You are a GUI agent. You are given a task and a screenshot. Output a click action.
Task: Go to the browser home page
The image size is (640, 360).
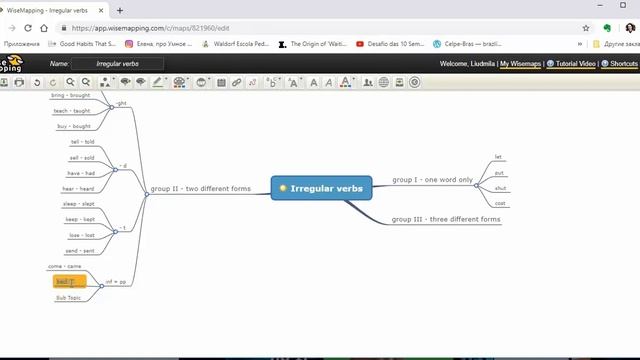(x=44, y=28)
